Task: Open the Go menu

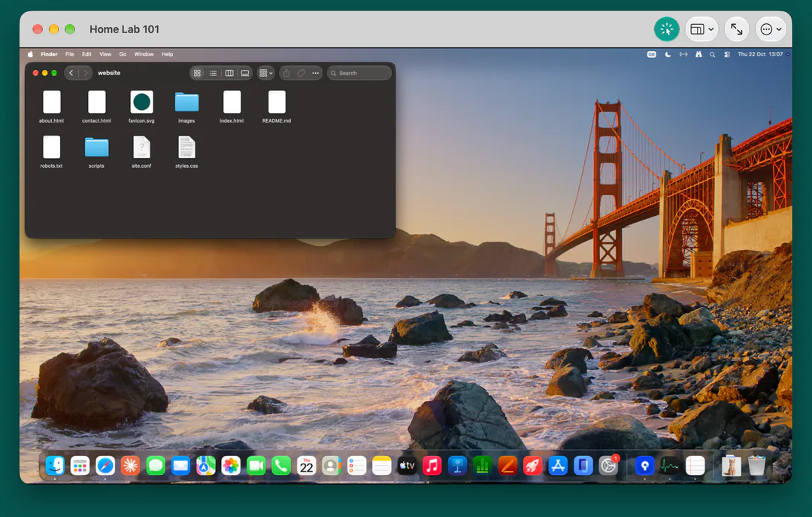Action: pyautogui.click(x=123, y=54)
